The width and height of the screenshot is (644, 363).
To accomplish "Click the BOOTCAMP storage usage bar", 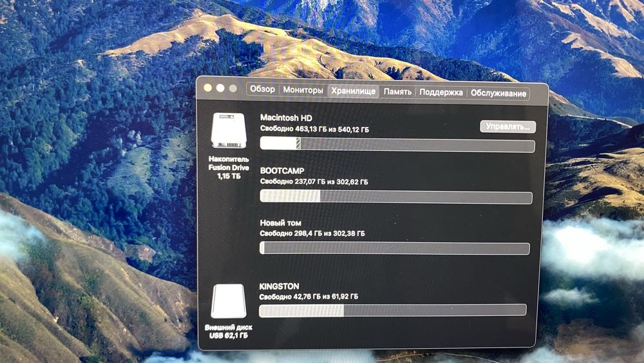I will tap(396, 197).
